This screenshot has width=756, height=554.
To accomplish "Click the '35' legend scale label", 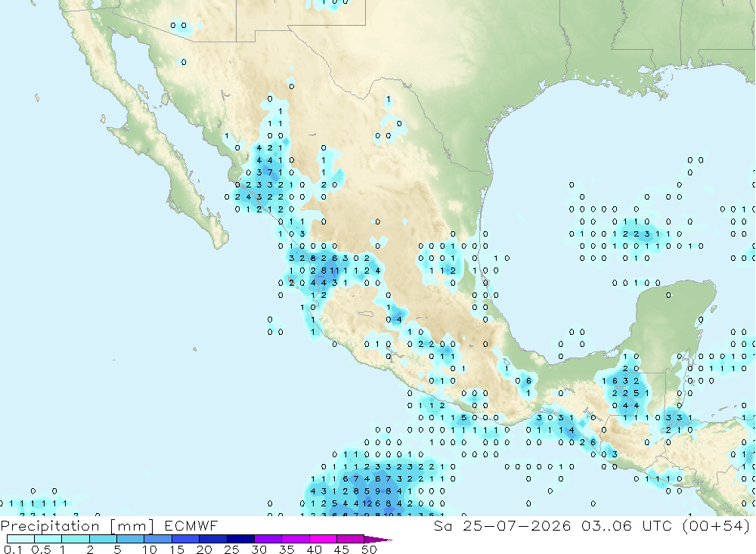I will click(x=287, y=549).
